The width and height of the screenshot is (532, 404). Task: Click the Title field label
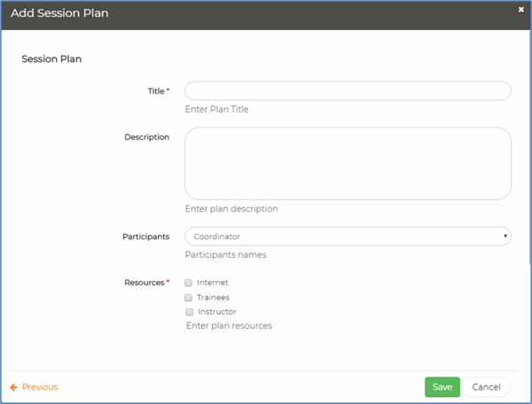click(x=156, y=91)
